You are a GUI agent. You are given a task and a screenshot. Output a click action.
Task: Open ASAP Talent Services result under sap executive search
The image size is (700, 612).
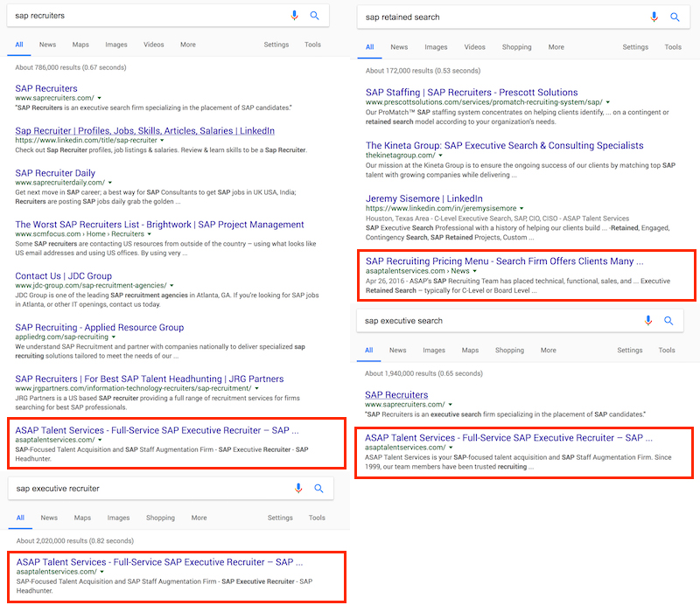[508, 438]
